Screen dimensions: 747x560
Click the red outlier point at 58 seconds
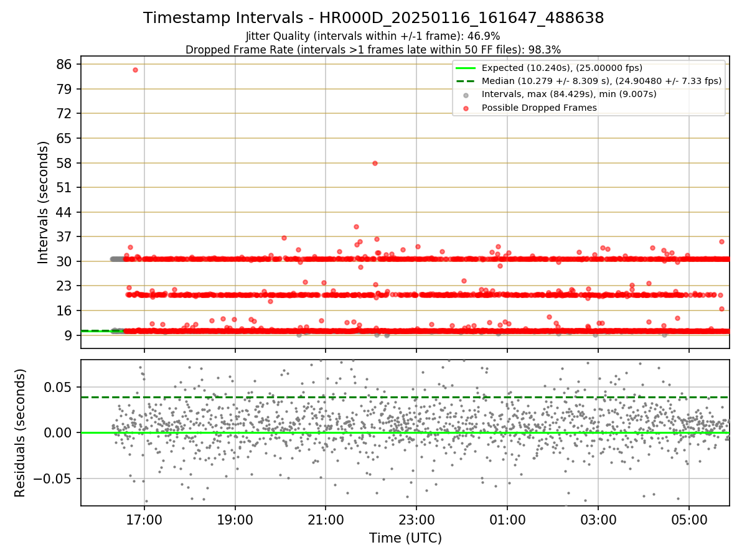[x=375, y=163]
